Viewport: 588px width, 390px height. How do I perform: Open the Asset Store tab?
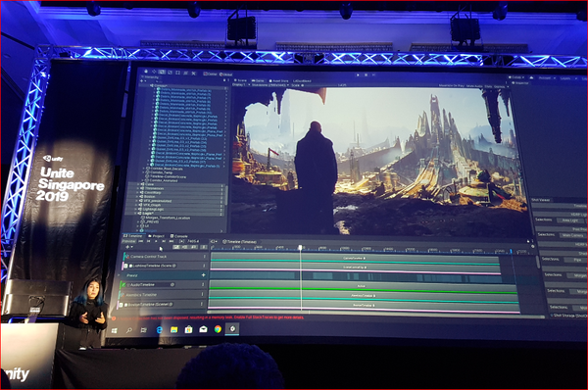[278, 80]
